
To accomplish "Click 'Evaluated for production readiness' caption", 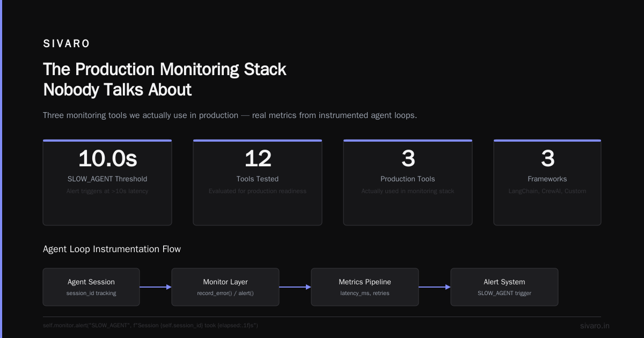I will coord(258,191).
